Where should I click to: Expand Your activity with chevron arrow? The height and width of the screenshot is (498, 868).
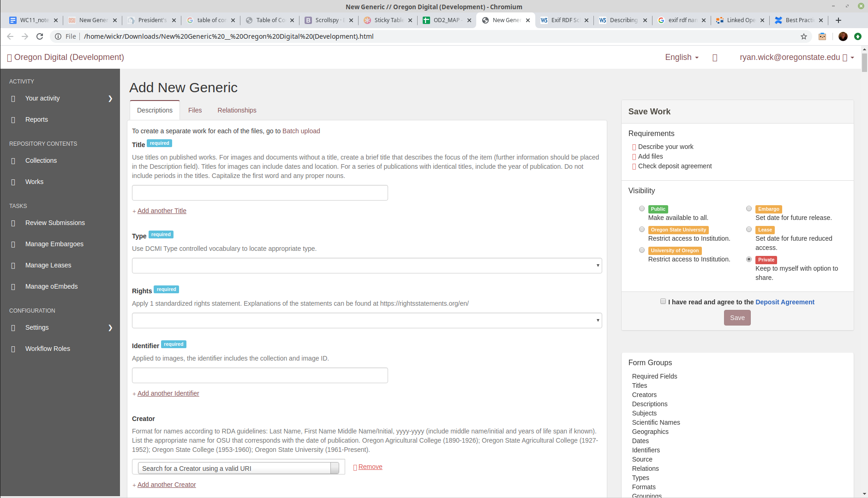click(110, 99)
